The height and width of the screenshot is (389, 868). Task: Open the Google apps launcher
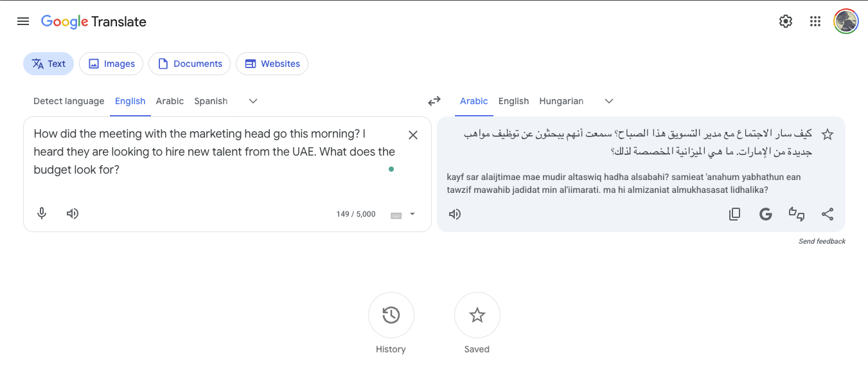[x=815, y=21]
